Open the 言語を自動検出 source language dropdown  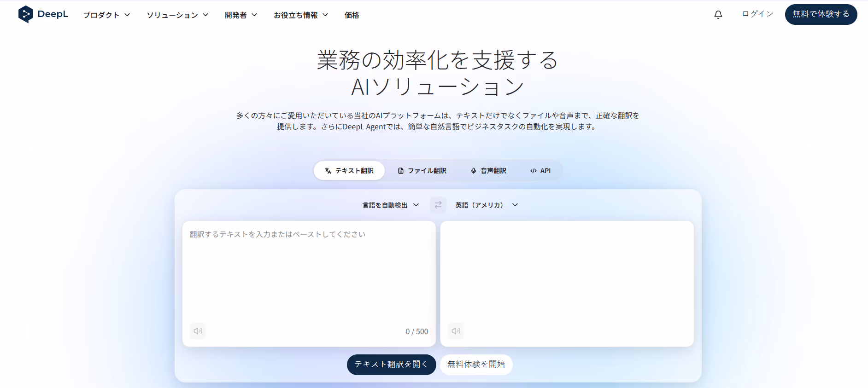(391, 205)
